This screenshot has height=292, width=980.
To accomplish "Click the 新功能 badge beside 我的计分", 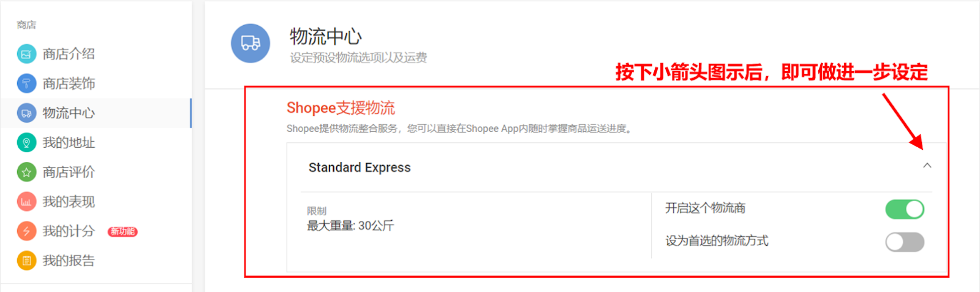I will (x=123, y=231).
